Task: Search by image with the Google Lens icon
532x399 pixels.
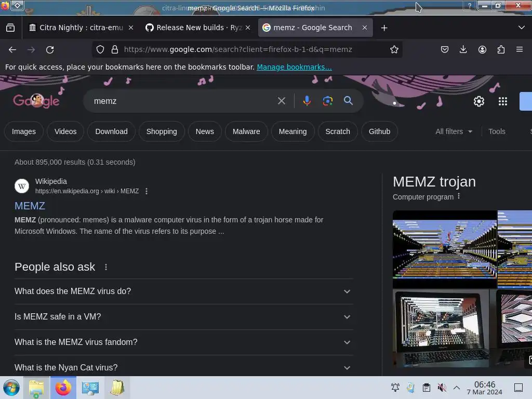Action: [327, 101]
